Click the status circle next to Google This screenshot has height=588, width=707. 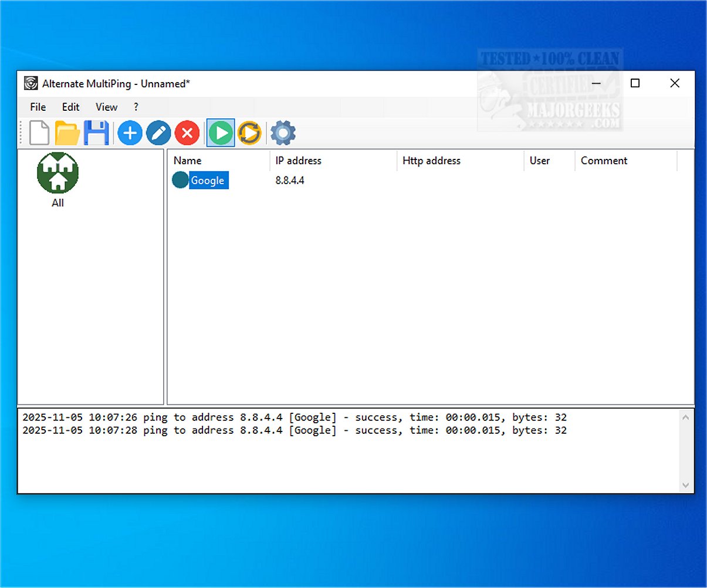[180, 181]
